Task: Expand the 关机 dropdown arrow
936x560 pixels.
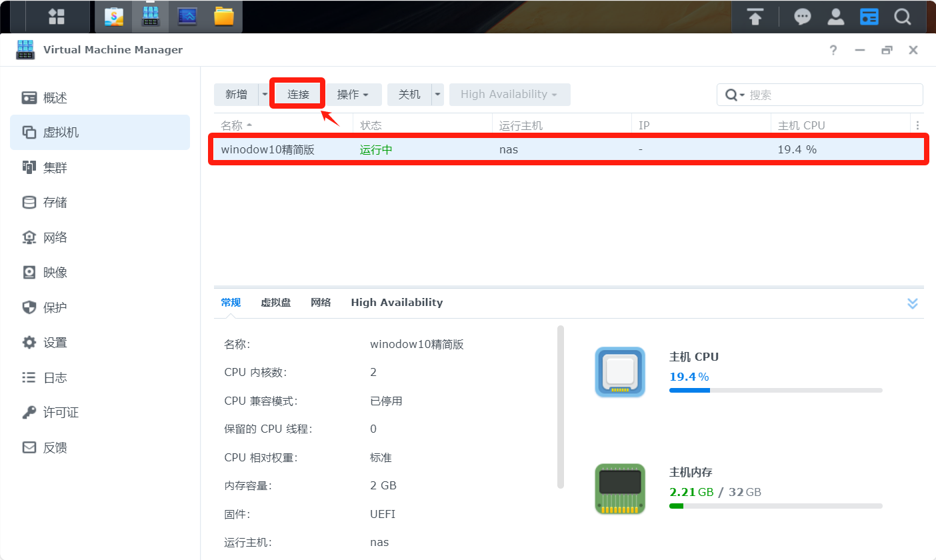Action: pos(438,95)
